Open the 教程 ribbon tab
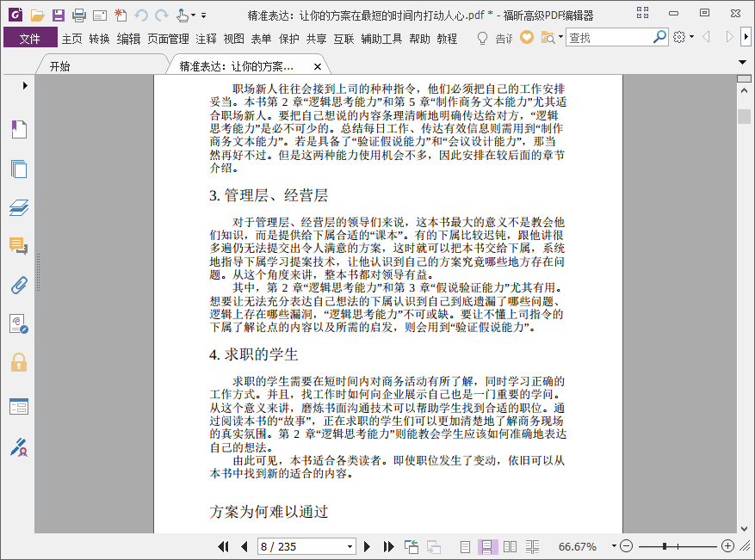The width and height of the screenshot is (755, 560). (x=447, y=39)
